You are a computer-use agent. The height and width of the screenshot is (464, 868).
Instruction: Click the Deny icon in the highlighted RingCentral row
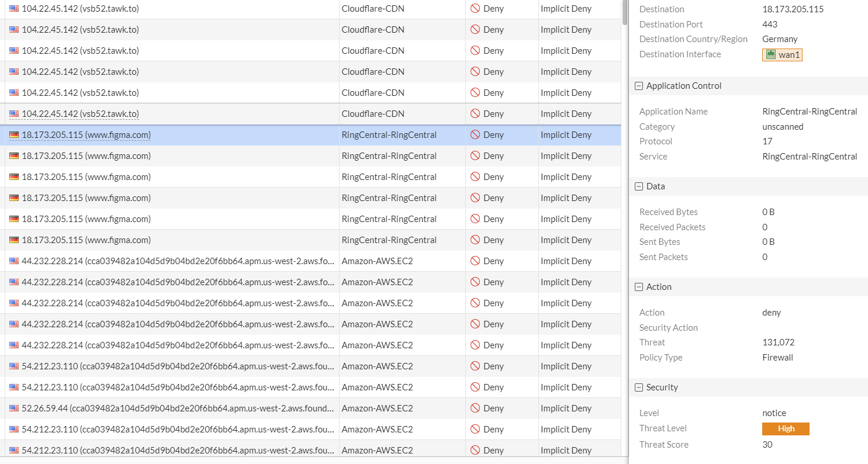[x=475, y=135]
